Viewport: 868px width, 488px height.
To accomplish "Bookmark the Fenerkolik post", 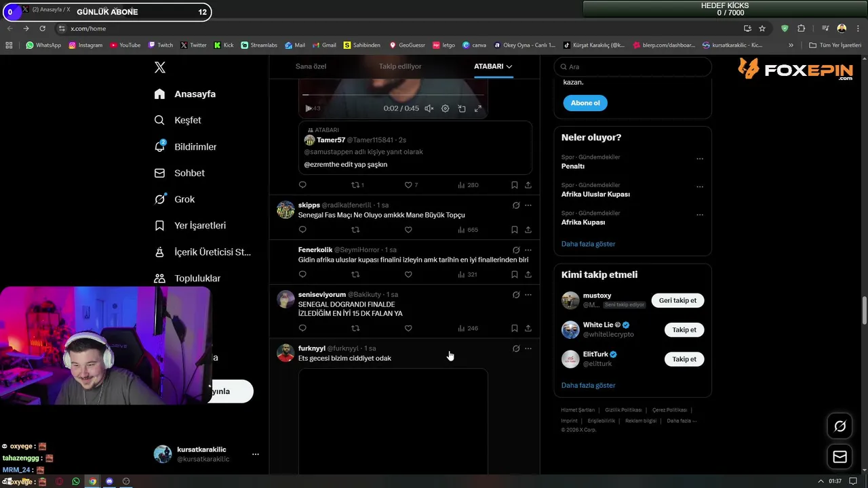I will point(514,274).
